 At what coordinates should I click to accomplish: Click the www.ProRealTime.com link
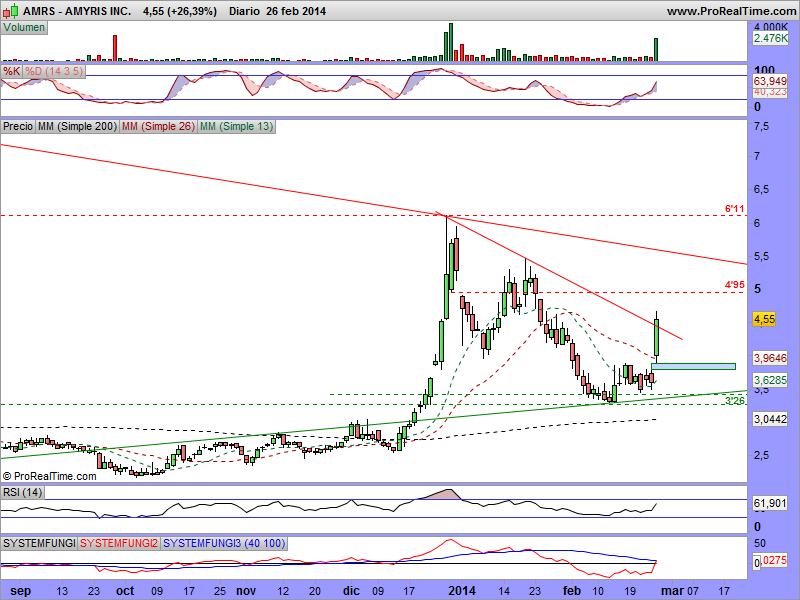point(733,11)
